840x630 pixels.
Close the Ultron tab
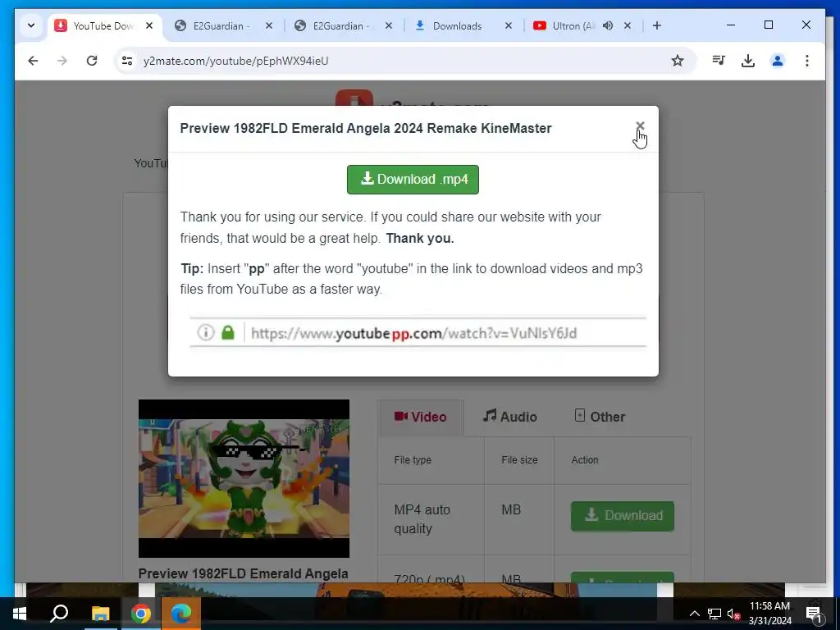(x=628, y=25)
